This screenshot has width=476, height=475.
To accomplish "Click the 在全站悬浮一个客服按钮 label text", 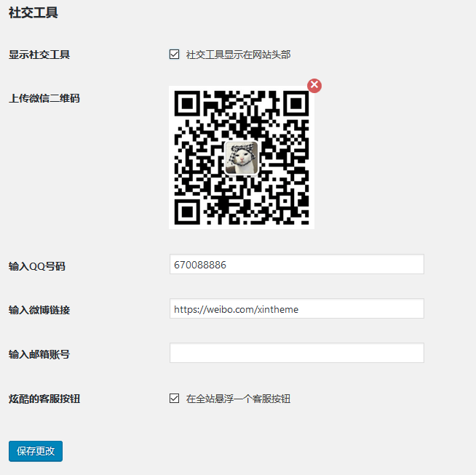I will (238, 399).
